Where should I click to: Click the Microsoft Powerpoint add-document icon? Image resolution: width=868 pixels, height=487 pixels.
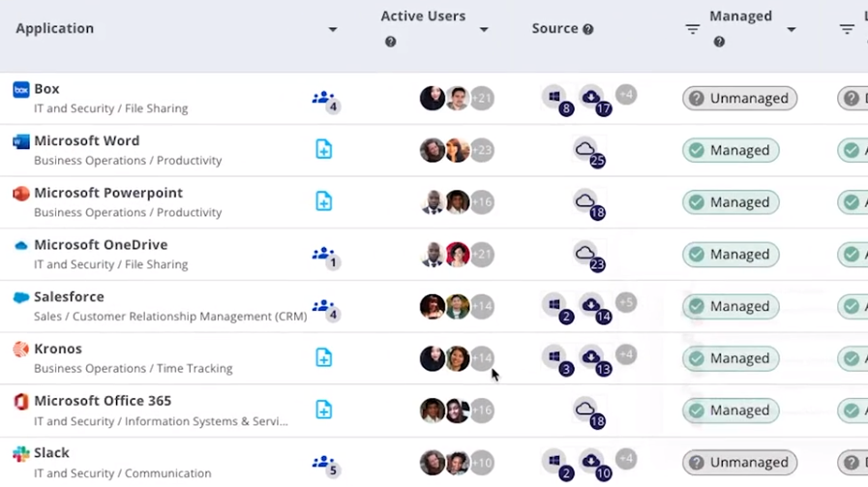pos(324,201)
